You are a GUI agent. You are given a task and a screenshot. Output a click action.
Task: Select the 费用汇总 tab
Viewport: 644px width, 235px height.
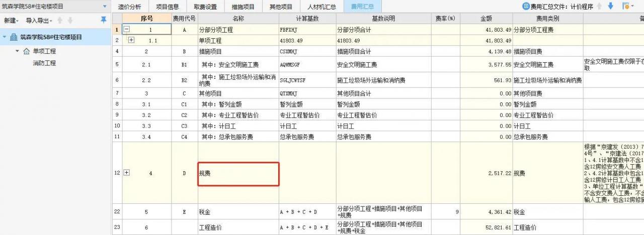(x=362, y=7)
